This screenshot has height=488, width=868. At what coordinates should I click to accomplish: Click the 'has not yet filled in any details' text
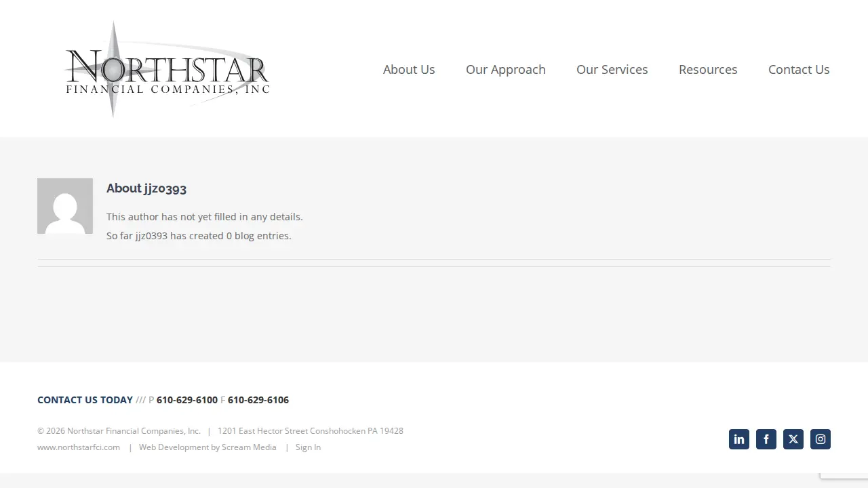(x=205, y=217)
